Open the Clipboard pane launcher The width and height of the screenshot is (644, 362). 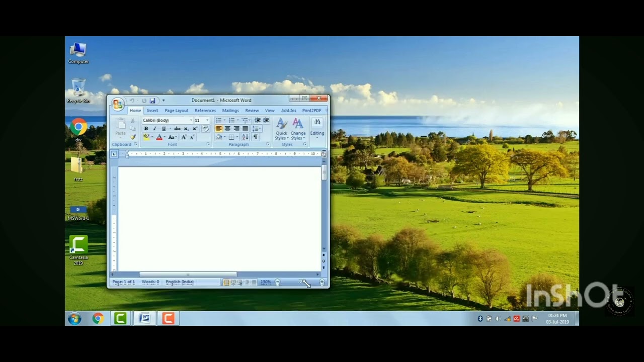coord(135,144)
